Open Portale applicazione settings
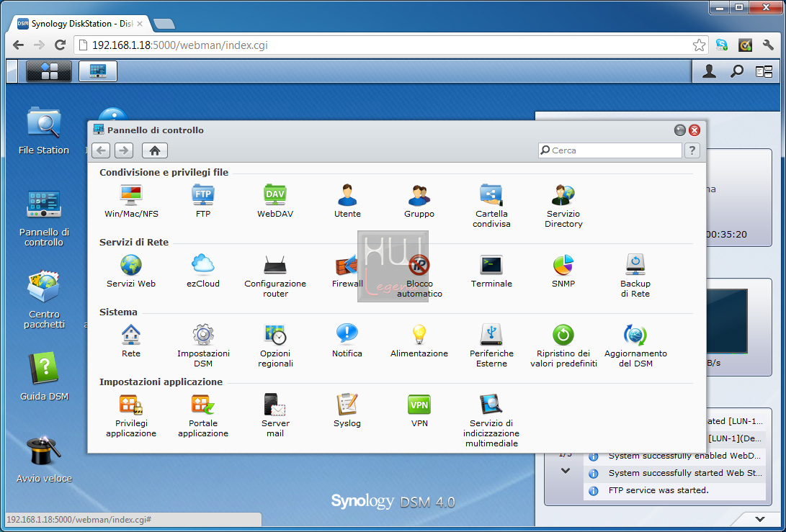Screen dimensions: 786x532 203,415
